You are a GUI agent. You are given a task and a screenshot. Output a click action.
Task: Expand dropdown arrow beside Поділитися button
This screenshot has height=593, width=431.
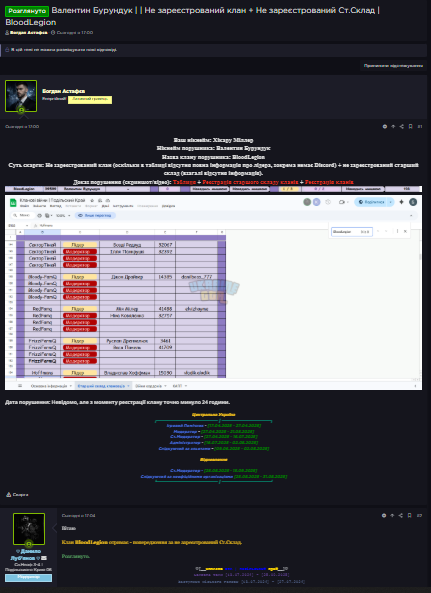[391, 202]
